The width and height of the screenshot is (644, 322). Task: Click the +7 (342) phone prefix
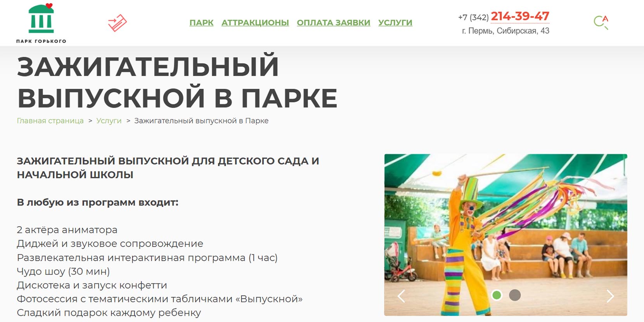coord(473,17)
